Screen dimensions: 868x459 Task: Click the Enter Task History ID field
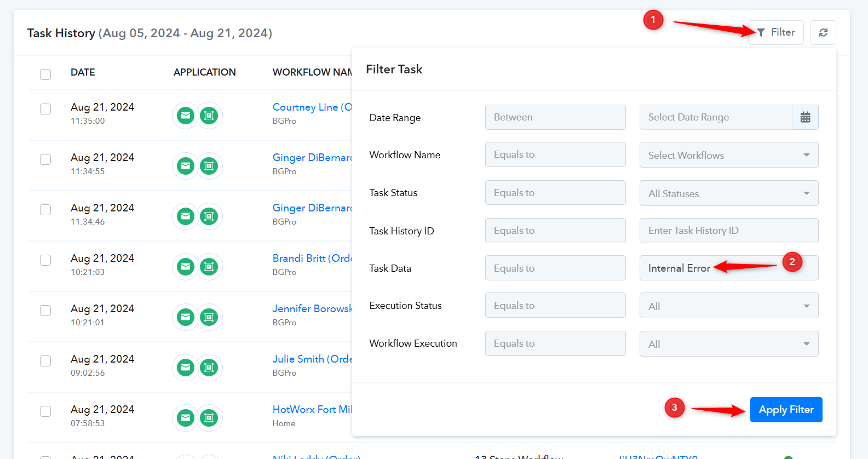(729, 231)
